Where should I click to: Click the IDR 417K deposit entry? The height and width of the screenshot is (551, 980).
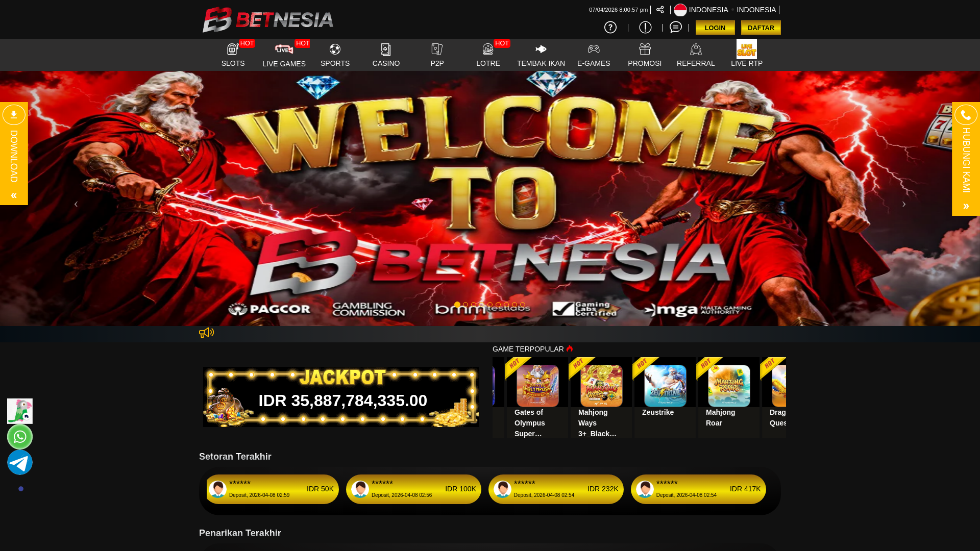698,489
